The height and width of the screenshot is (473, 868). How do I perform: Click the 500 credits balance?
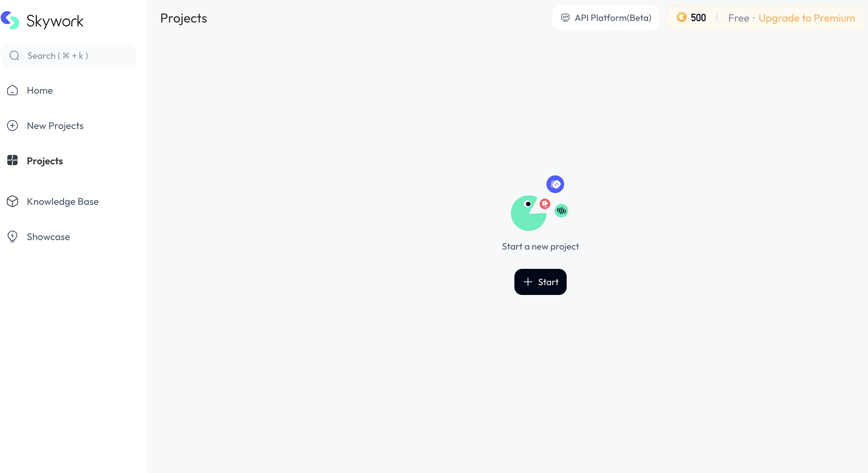click(698, 18)
